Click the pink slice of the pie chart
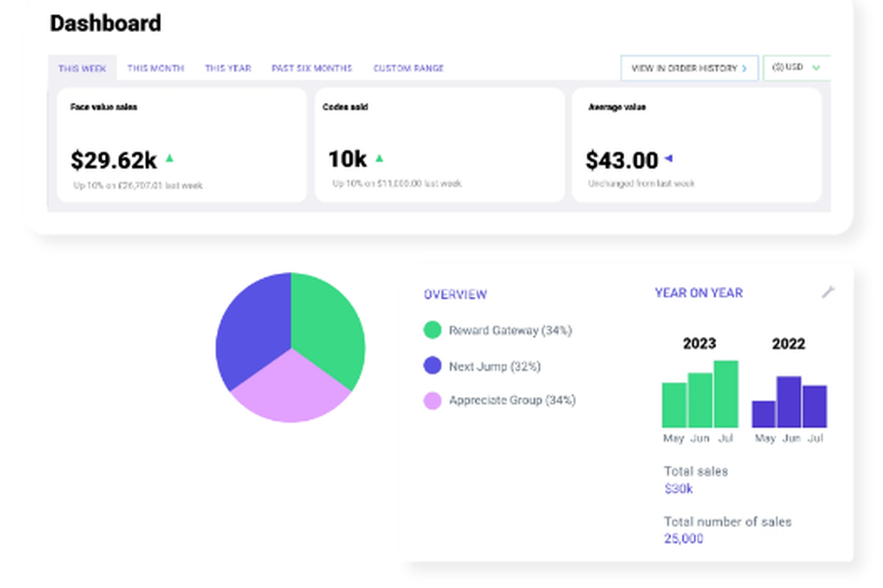This screenshot has width=883, height=588. (291, 391)
